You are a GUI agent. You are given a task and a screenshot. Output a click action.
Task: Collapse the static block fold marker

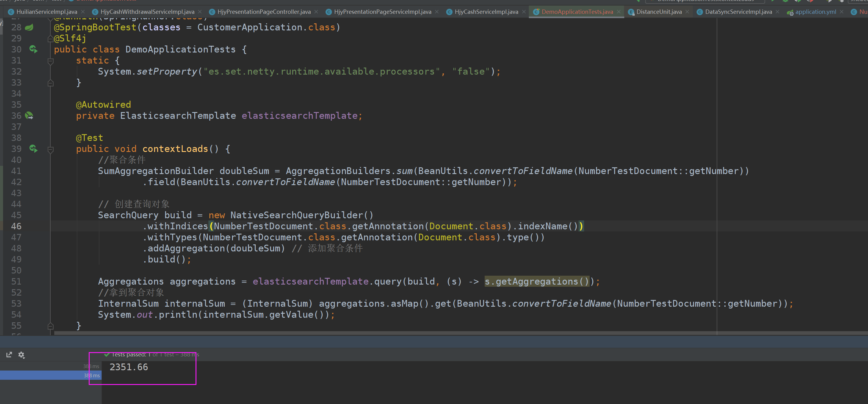tap(51, 61)
